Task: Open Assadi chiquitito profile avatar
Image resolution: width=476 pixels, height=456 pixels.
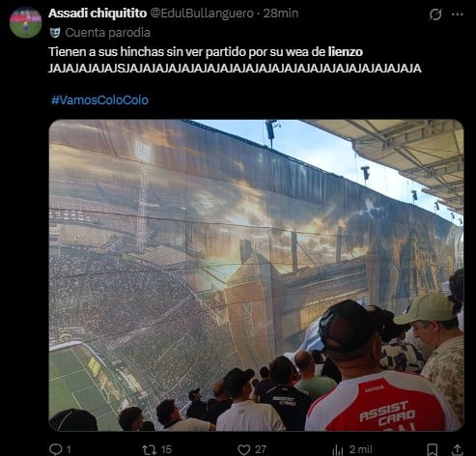Action: coord(26,22)
